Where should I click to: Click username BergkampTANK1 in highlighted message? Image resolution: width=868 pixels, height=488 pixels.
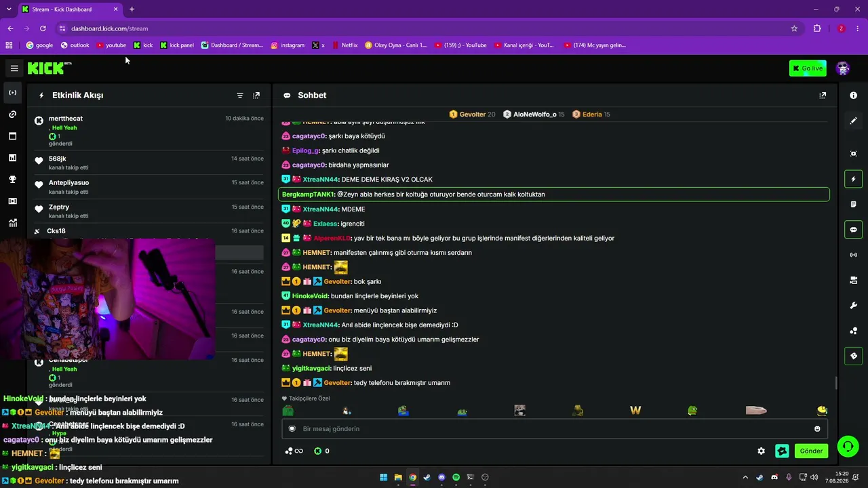[x=309, y=195]
